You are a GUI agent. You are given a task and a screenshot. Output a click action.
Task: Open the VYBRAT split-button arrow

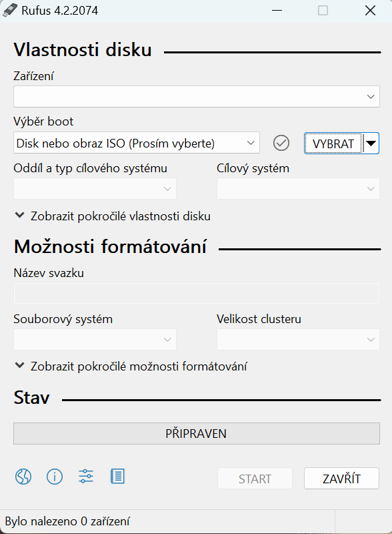tap(371, 144)
